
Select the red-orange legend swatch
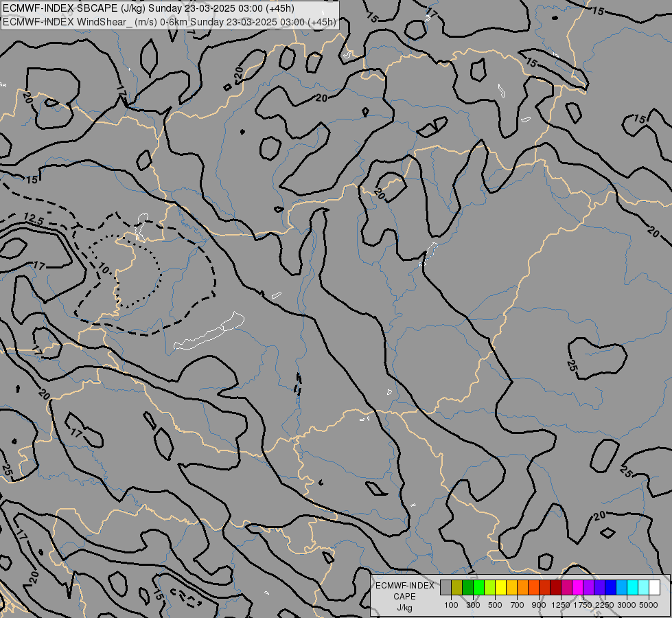tap(533, 587)
